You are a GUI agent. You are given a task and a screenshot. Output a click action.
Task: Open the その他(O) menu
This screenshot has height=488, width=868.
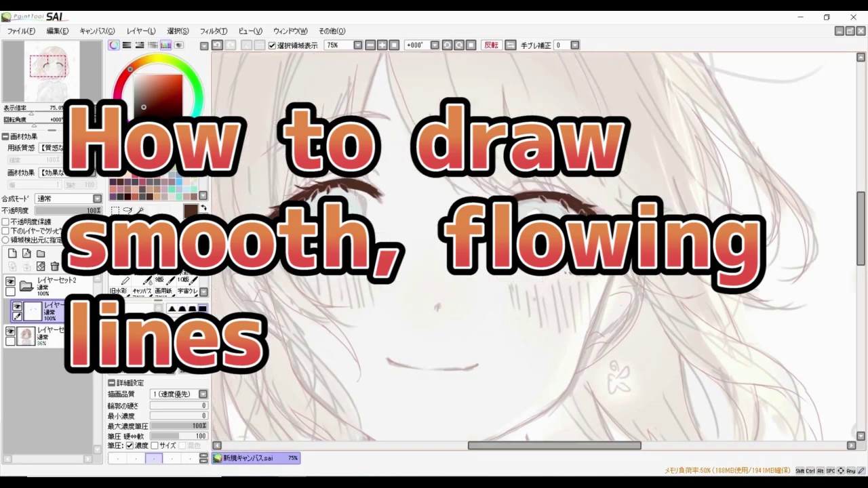pyautogui.click(x=332, y=31)
